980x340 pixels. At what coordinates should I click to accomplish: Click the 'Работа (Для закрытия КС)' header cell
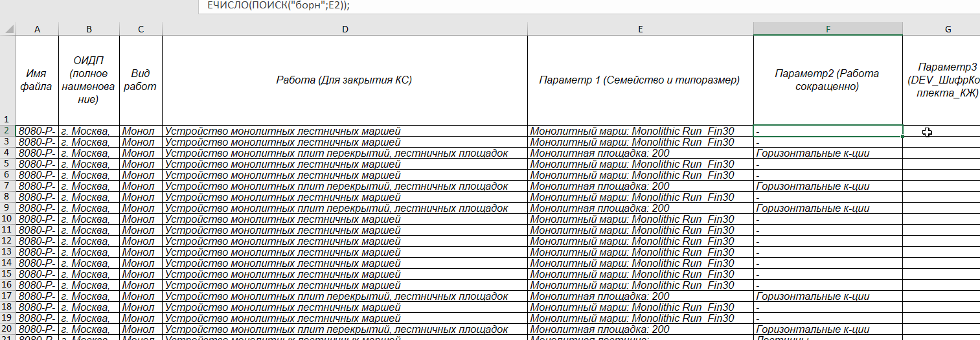point(345,80)
